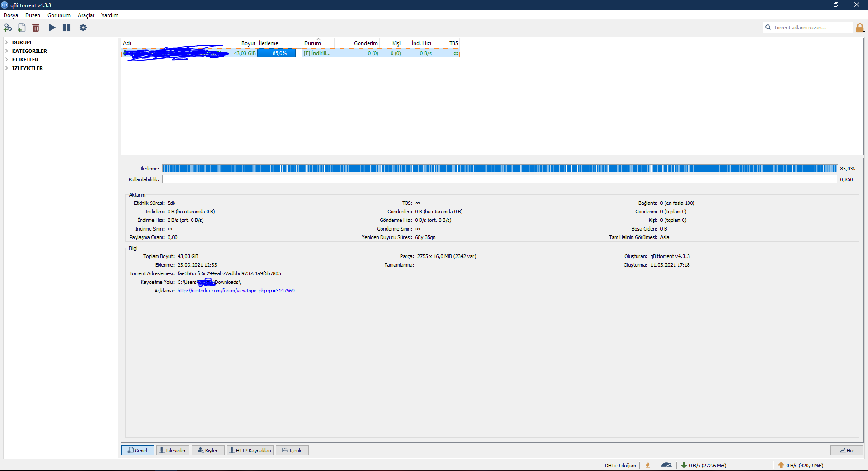Viewport: 868px width, 471px height.
Task: Add a torrent link from the toolbar
Action: [x=8, y=28]
